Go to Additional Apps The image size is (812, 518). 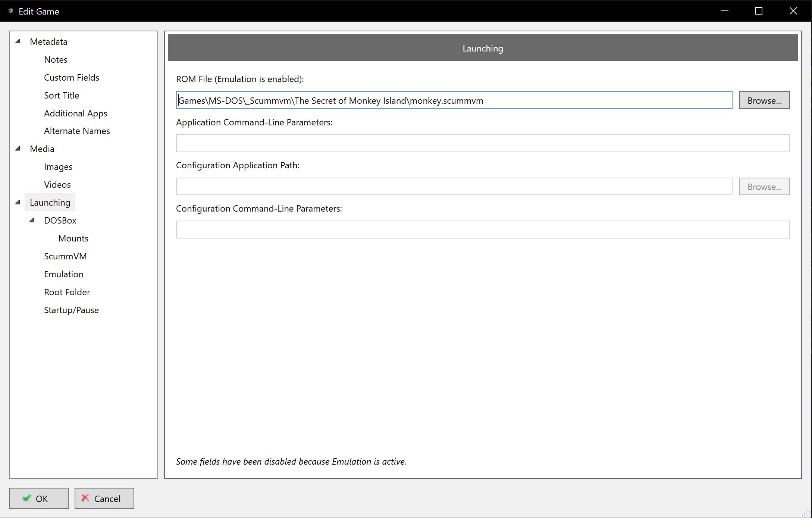point(75,113)
